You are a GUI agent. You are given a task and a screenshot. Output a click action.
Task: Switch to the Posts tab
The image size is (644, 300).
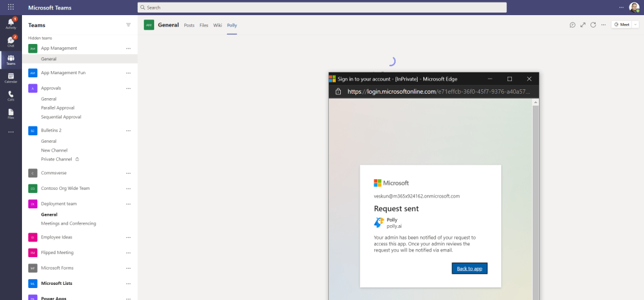click(189, 25)
